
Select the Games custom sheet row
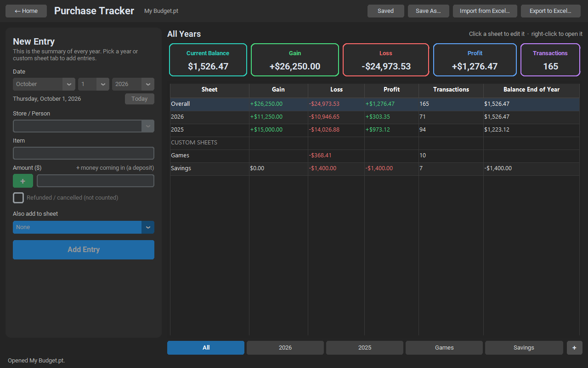tap(375, 155)
